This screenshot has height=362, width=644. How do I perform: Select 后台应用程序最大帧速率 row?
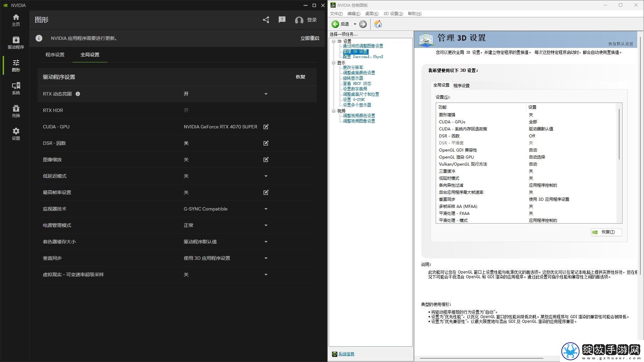527,192
